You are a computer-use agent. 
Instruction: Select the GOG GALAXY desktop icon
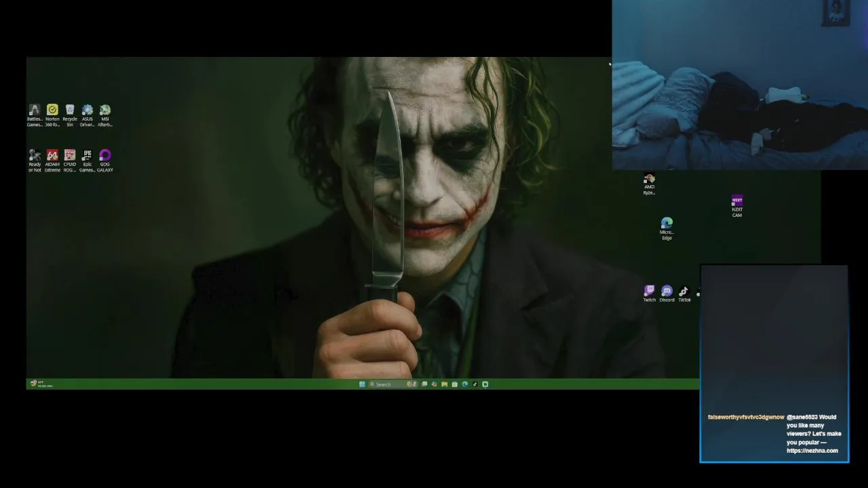105,161
